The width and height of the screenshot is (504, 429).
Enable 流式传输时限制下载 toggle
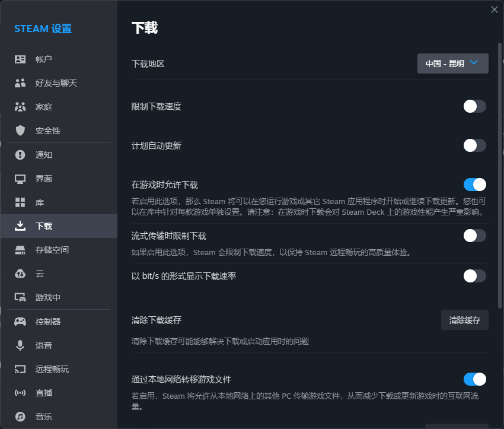click(x=474, y=236)
